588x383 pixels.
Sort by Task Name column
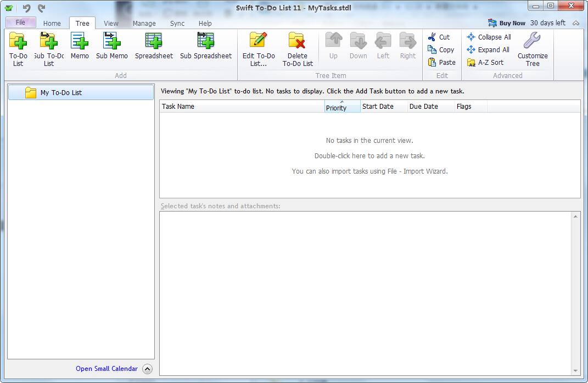[x=242, y=106]
